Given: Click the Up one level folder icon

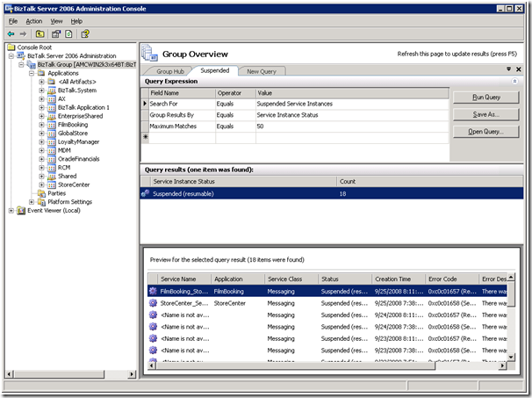Looking at the screenshot, I should 40,34.
